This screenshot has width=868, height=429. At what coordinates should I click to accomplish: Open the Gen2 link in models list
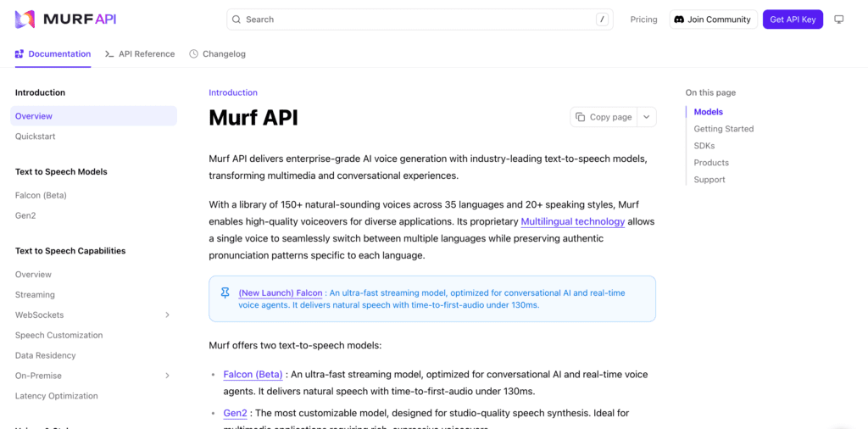click(x=236, y=413)
